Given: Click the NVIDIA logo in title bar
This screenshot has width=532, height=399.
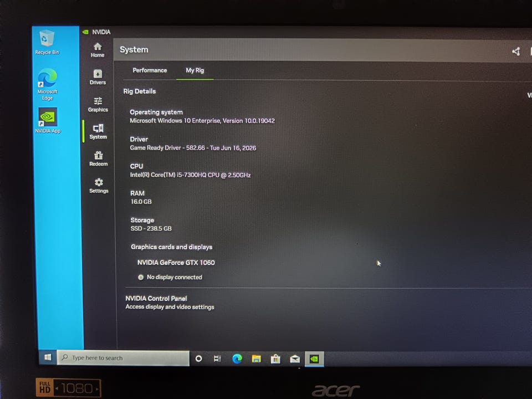Looking at the screenshot, I should [x=85, y=32].
